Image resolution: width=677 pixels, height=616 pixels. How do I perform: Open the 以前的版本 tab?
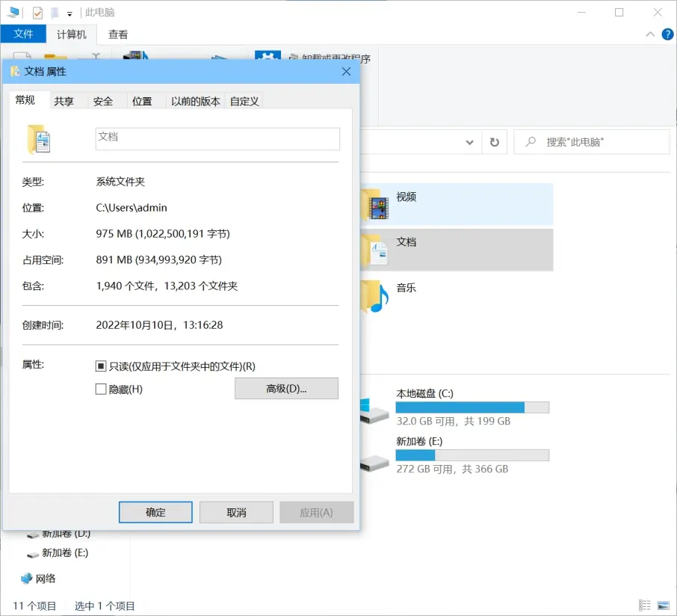coord(196,101)
